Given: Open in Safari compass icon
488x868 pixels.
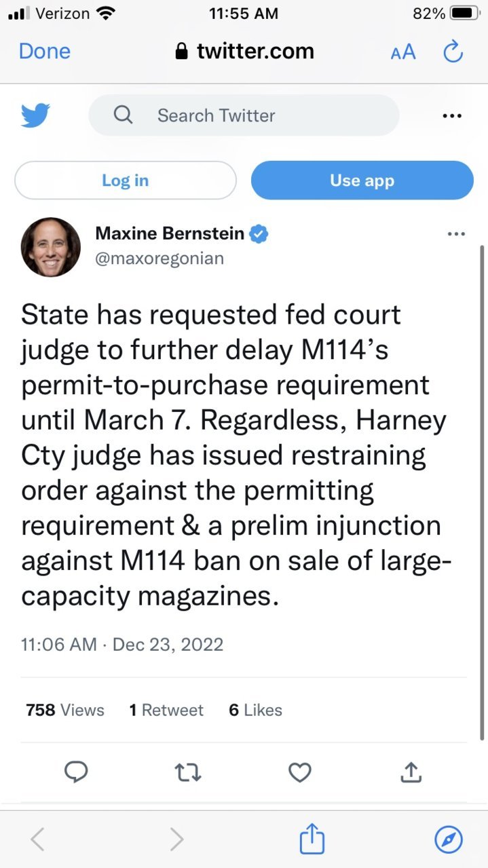Looking at the screenshot, I should [x=449, y=839].
